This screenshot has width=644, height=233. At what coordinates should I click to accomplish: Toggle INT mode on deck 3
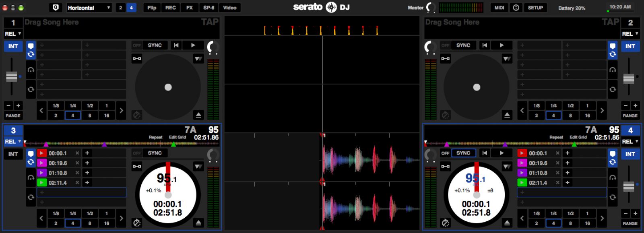13,154
